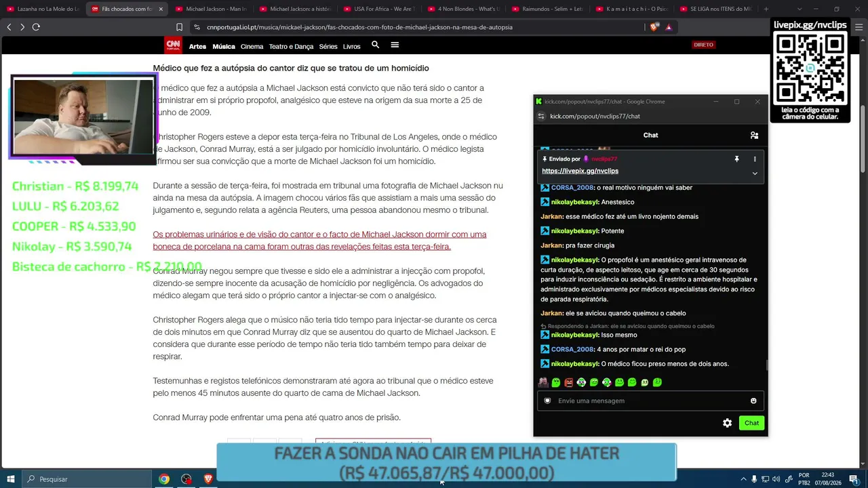Go back with the browser back arrow

(9, 27)
